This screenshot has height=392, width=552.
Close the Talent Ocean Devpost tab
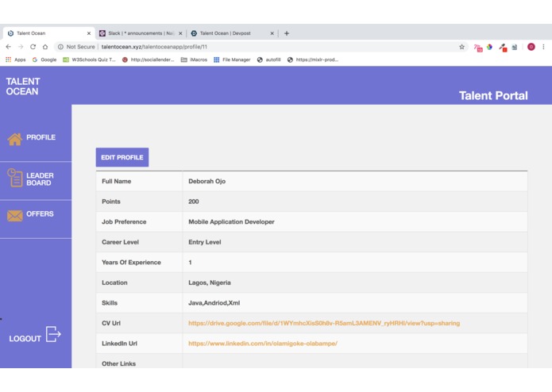click(272, 33)
